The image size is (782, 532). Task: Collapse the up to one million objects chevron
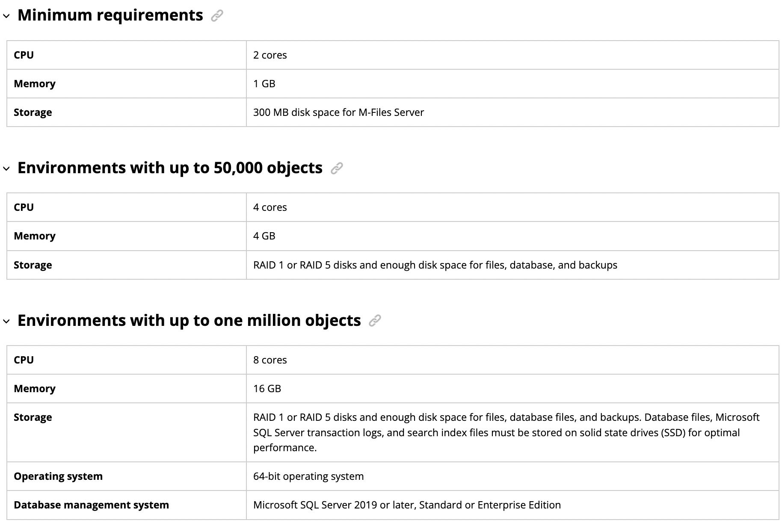[x=6, y=321]
